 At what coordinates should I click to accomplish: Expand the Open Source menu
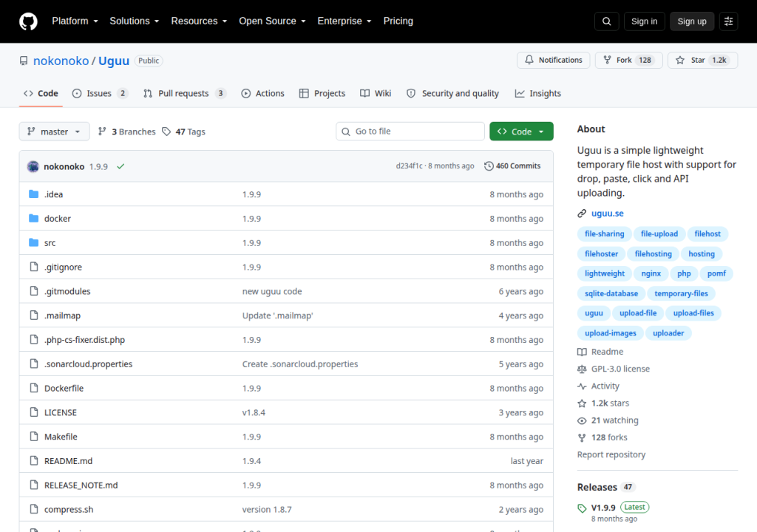coord(272,21)
